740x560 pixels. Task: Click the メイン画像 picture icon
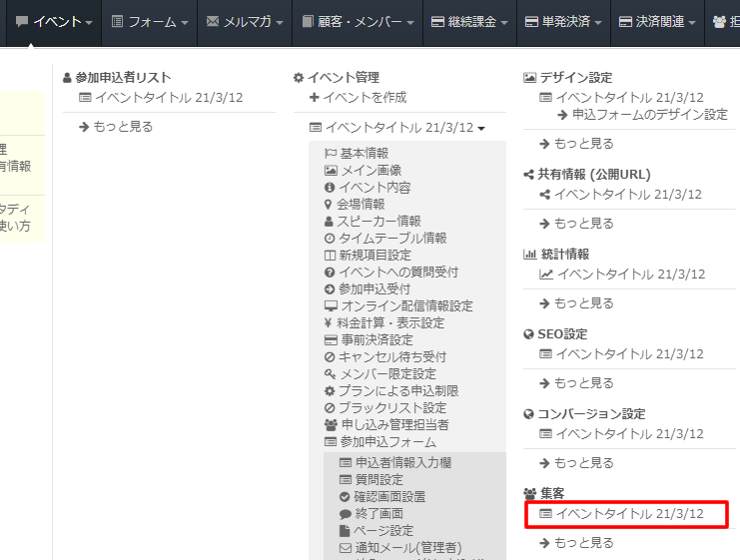[331, 171]
